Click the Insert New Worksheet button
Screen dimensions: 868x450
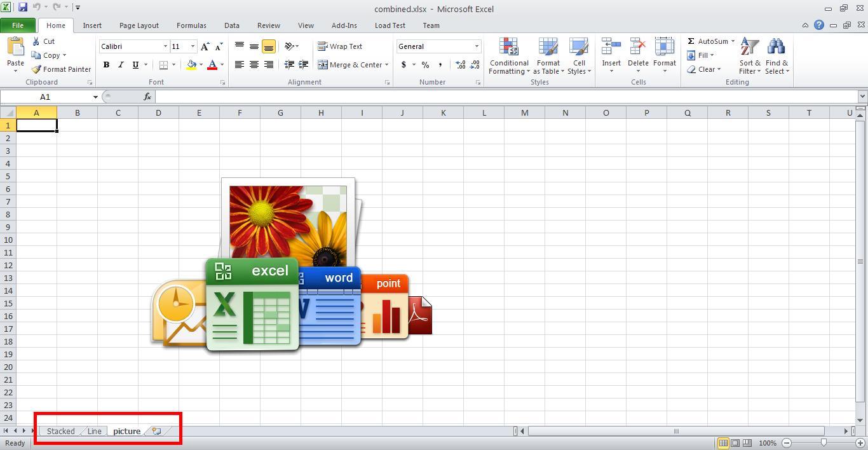(156, 431)
